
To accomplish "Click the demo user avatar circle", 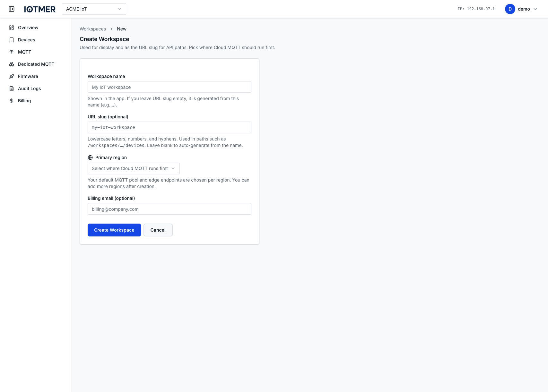I will [510, 9].
